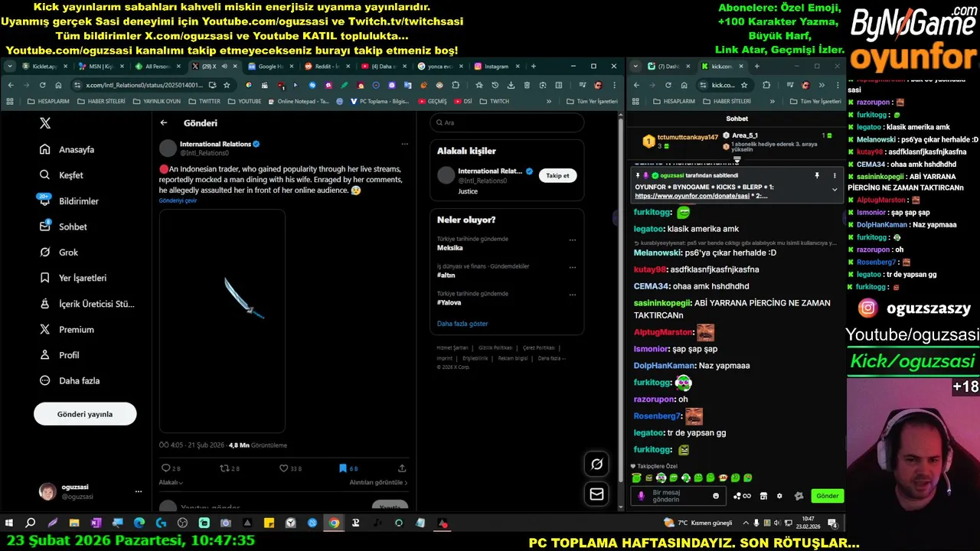Click Takip et for International Relations
This screenshot has height=551, width=980.
pos(557,175)
